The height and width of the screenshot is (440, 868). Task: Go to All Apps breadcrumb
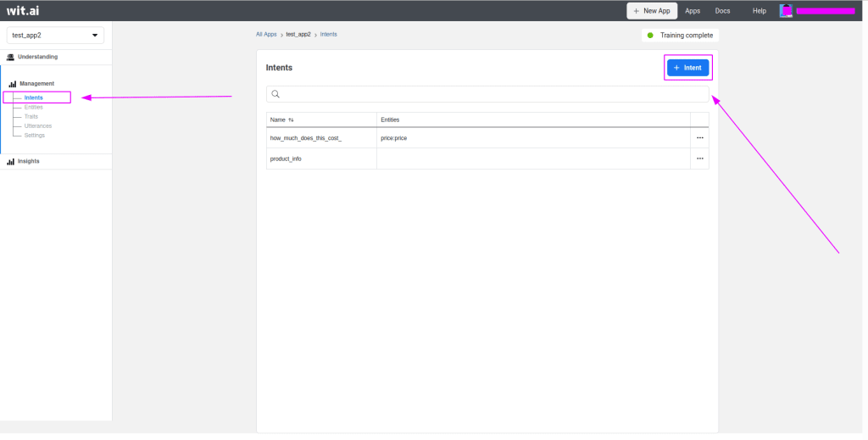click(266, 34)
